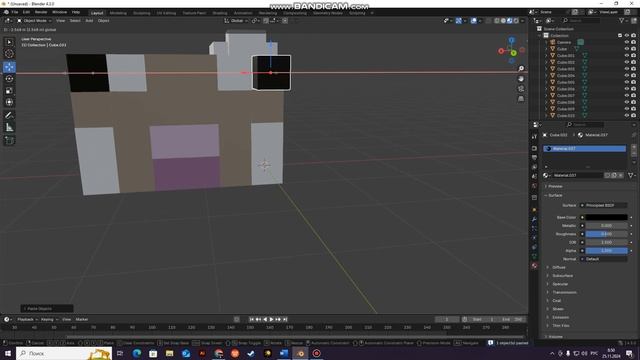The height and width of the screenshot is (360, 640).
Task: Select the Move tool in viewport toolbar
Action: (x=9, y=67)
